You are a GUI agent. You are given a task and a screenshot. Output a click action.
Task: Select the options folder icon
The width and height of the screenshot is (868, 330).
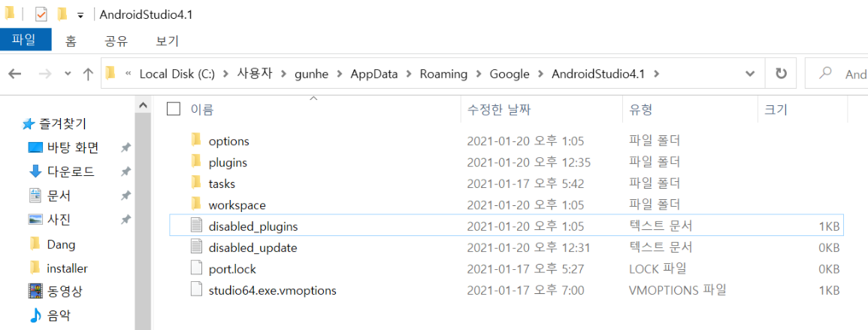[196, 140]
